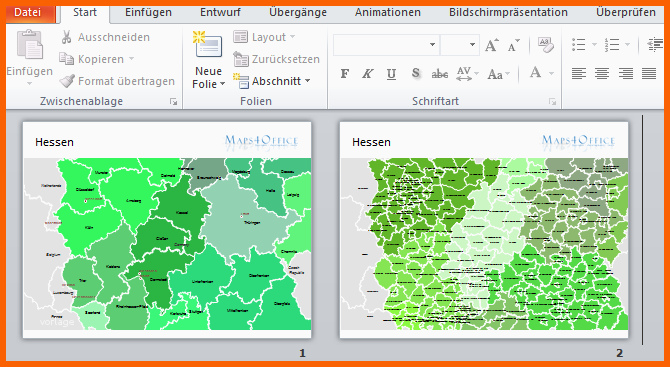This screenshot has height=367, width=670.
Task: Toggle bold formatting (F)
Action: [344, 74]
